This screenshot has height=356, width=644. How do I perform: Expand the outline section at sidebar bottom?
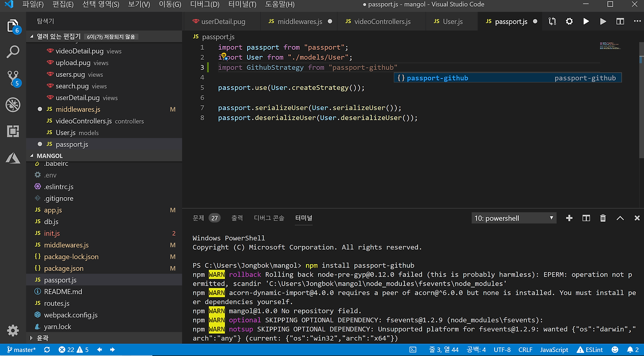point(42,338)
